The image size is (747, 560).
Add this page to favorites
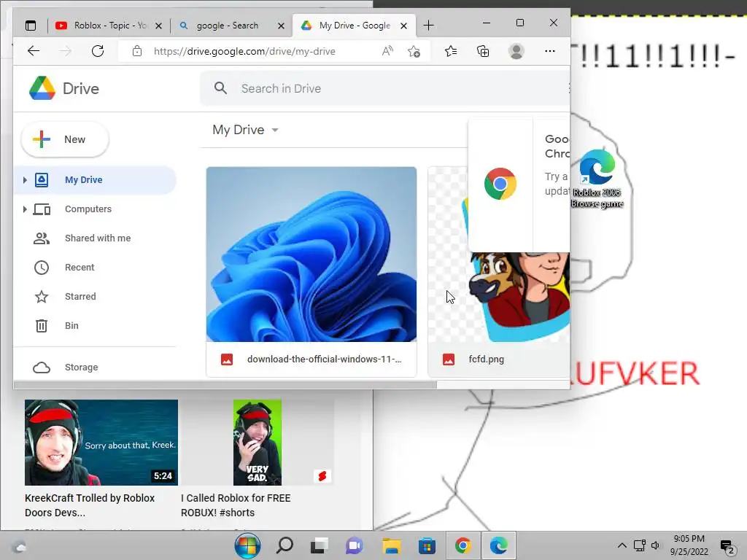[414, 51]
